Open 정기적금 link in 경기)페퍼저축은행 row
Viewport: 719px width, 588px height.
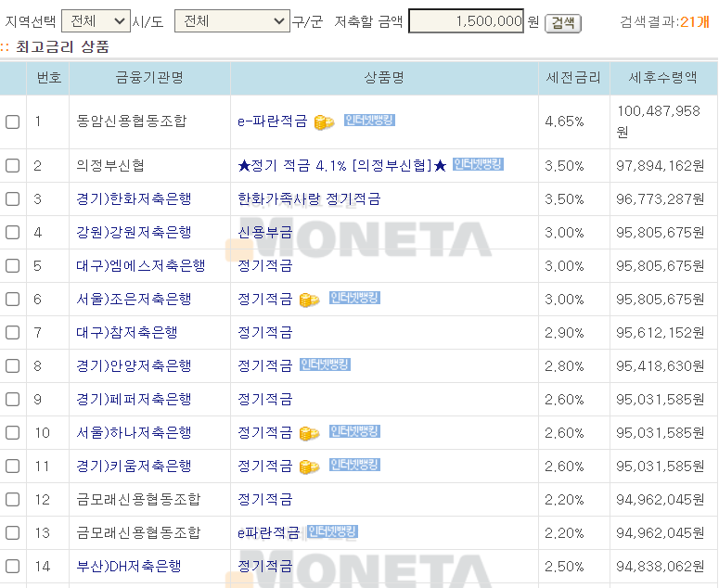pos(265,400)
